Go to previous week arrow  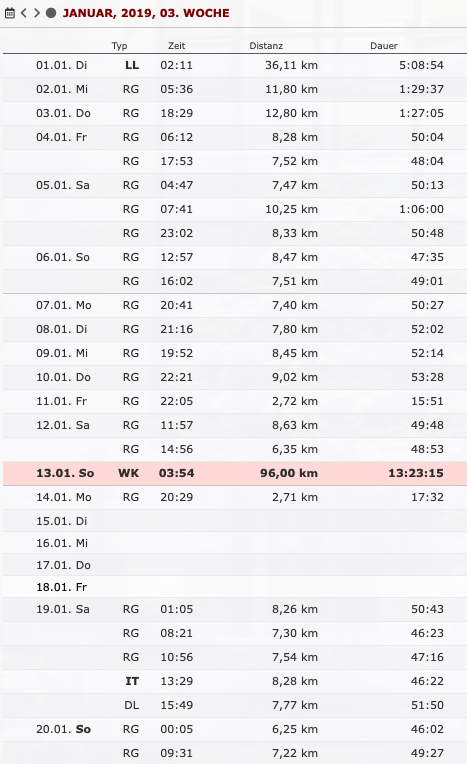(x=23, y=13)
